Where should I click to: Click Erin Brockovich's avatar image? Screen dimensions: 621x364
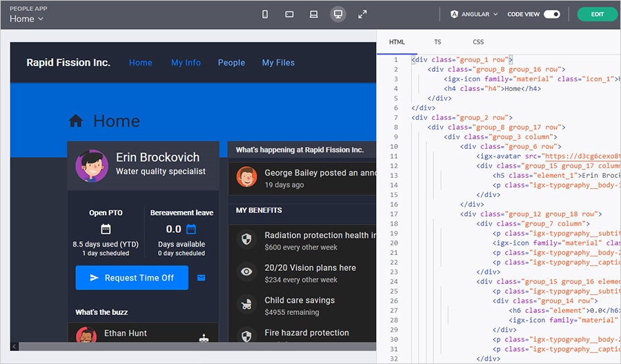pyautogui.click(x=92, y=165)
